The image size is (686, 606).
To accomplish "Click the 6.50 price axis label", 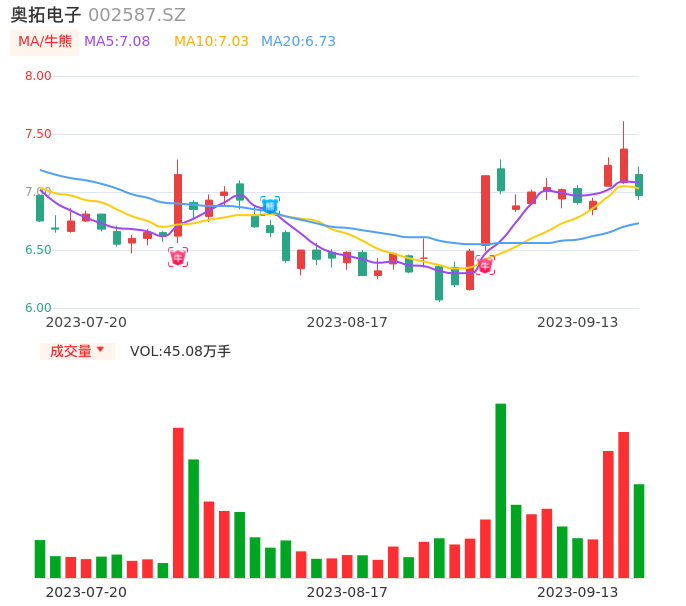I will (x=38, y=250).
